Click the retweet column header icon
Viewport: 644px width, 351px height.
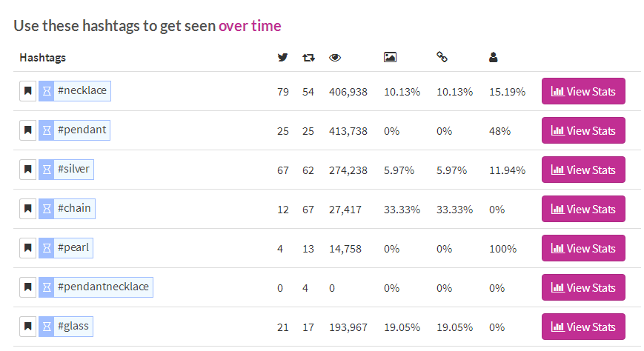[308, 58]
